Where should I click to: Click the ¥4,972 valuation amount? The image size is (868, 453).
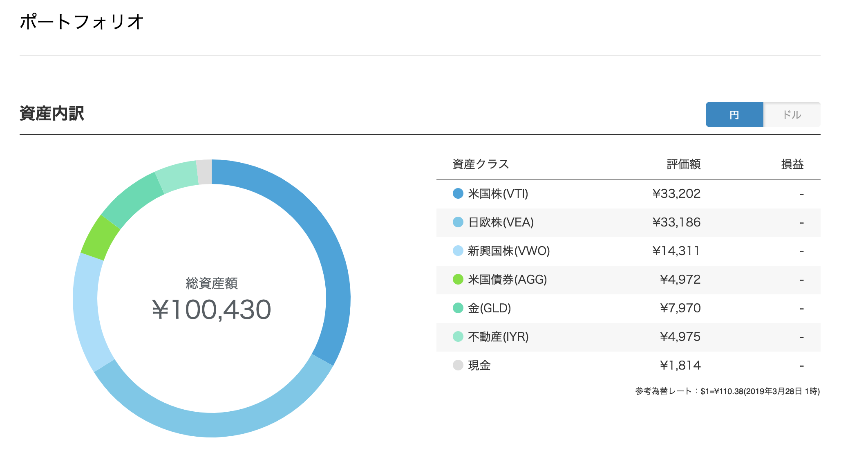coord(680,279)
